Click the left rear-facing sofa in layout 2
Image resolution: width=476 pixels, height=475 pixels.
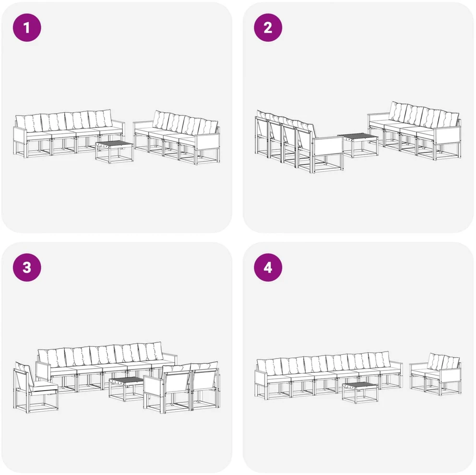click(299, 142)
